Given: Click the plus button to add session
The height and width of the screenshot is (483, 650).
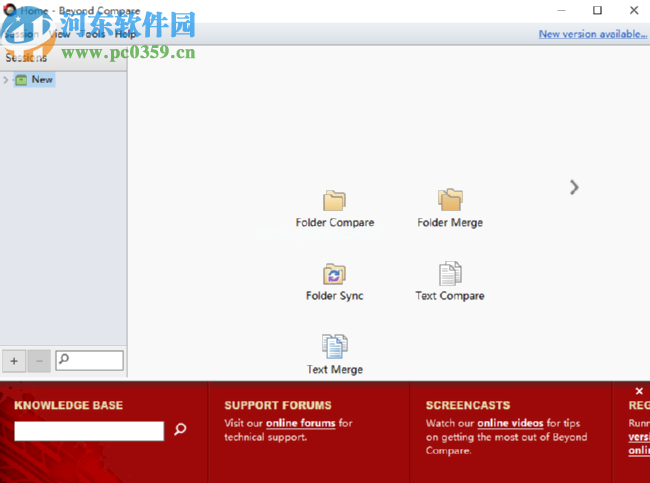Looking at the screenshot, I should coord(14,360).
